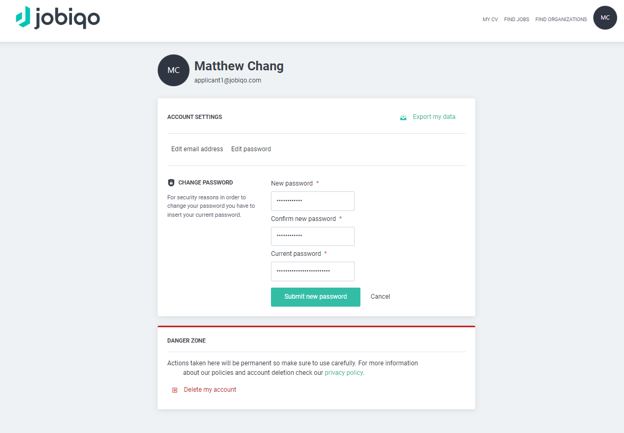This screenshot has width=624, height=433.
Task: Focus the New password field
Action: [313, 201]
